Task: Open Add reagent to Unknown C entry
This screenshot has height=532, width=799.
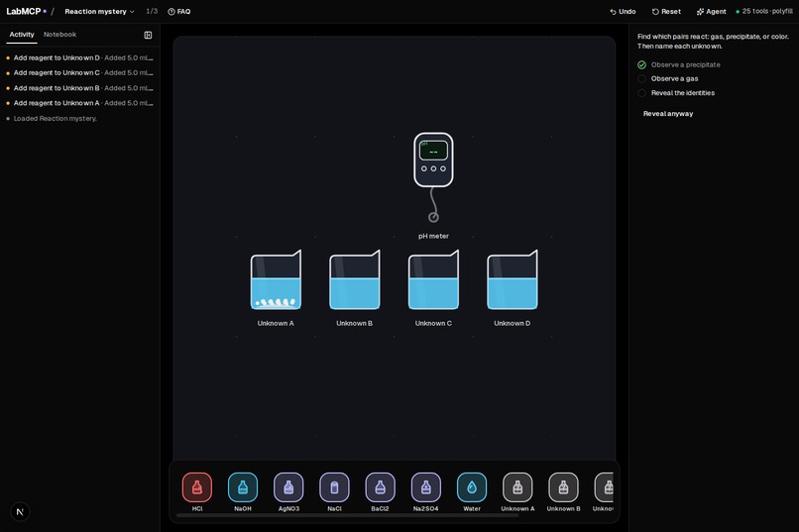Action: [80, 72]
